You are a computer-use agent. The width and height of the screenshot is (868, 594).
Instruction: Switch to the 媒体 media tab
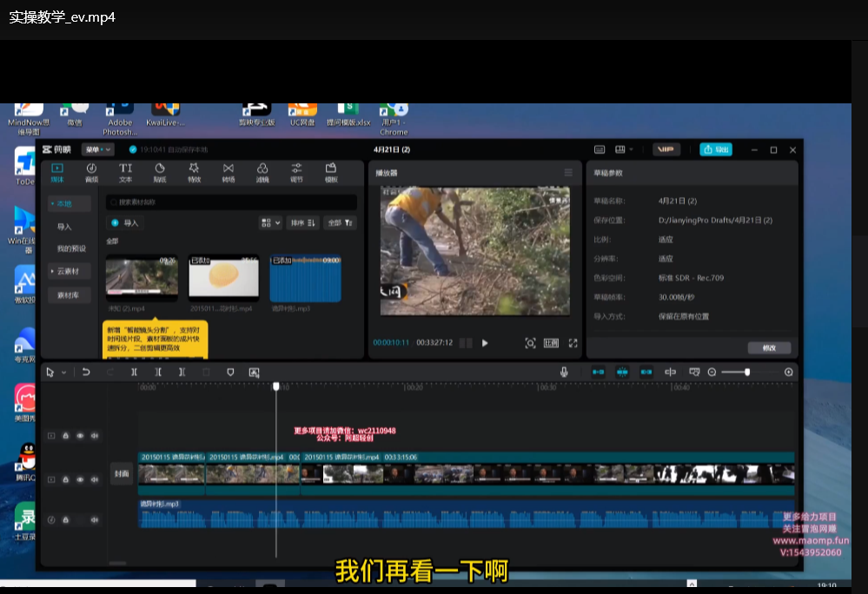tap(57, 172)
